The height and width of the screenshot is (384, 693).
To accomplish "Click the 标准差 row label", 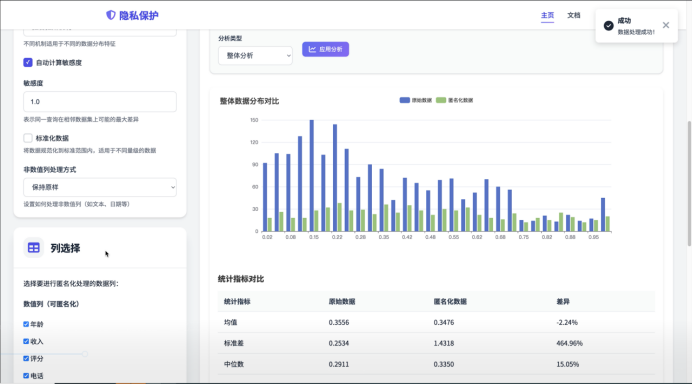I will [234, 343].
